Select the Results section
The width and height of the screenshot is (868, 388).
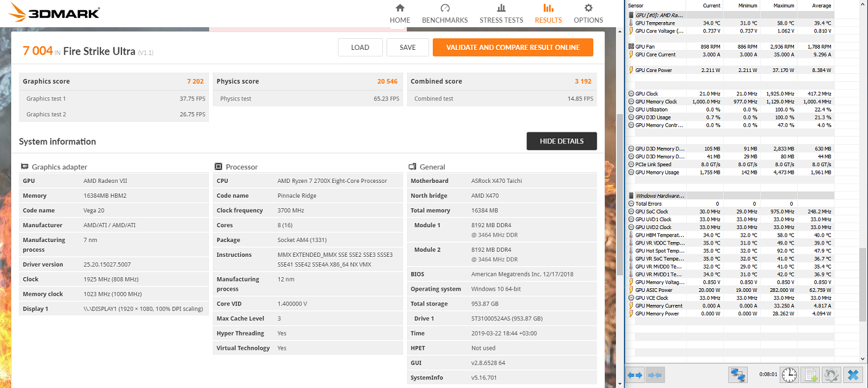(548, 14)
